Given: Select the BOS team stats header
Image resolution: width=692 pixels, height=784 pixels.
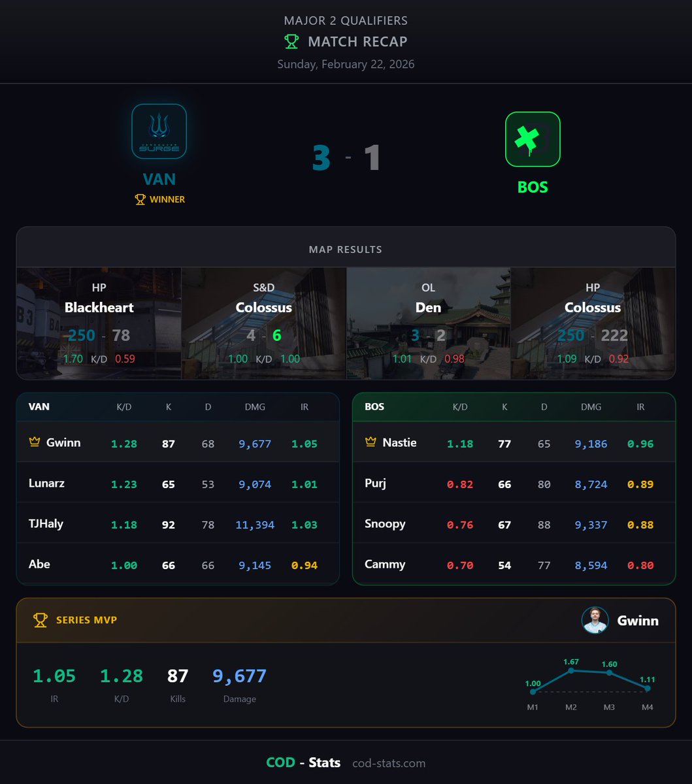Looking at the screenshot, I should click(374, 406).
